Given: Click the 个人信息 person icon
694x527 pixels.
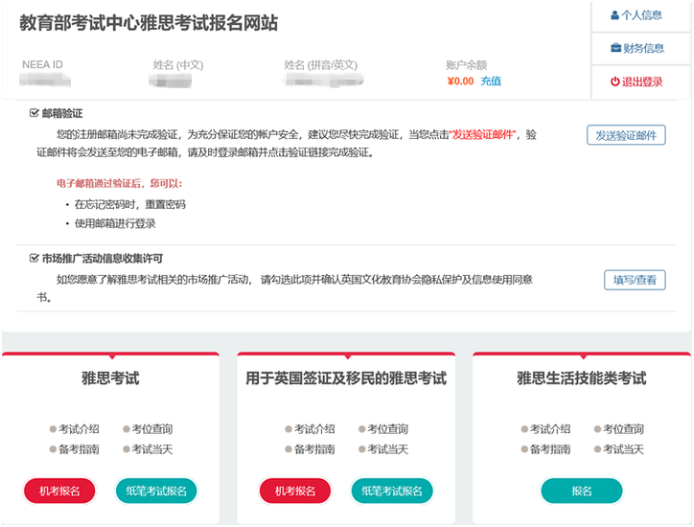Looking at the screenshot, I should pos(615,15).
